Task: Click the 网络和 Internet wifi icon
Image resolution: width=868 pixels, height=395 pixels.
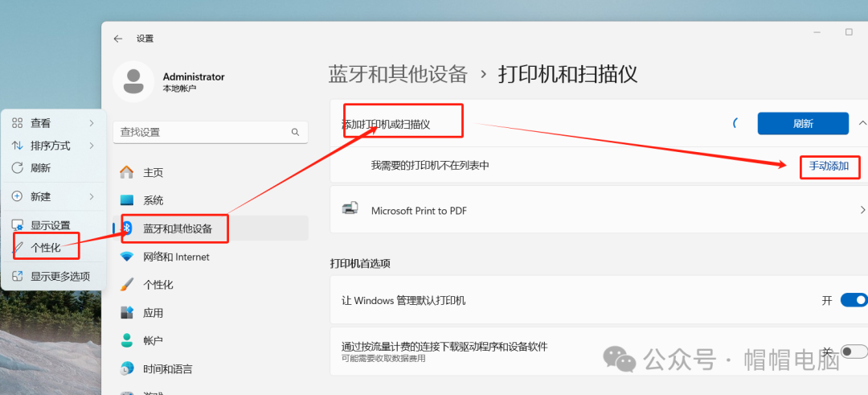Action: (127, 257)
